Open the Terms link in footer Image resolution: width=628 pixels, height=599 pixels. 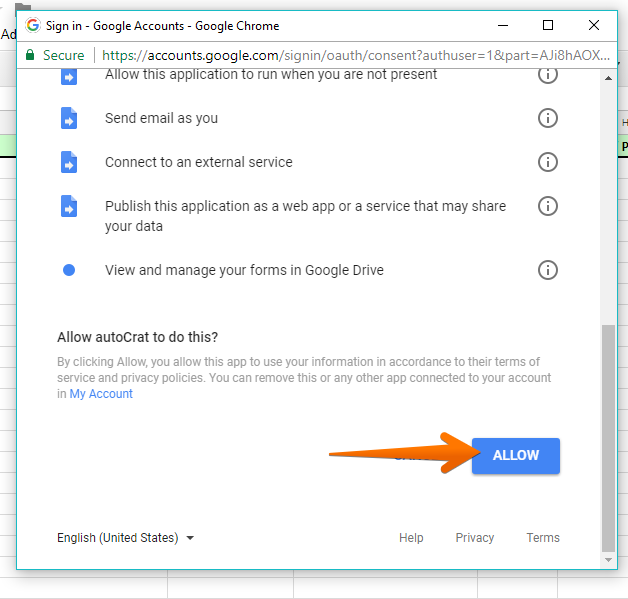(543, 538)
